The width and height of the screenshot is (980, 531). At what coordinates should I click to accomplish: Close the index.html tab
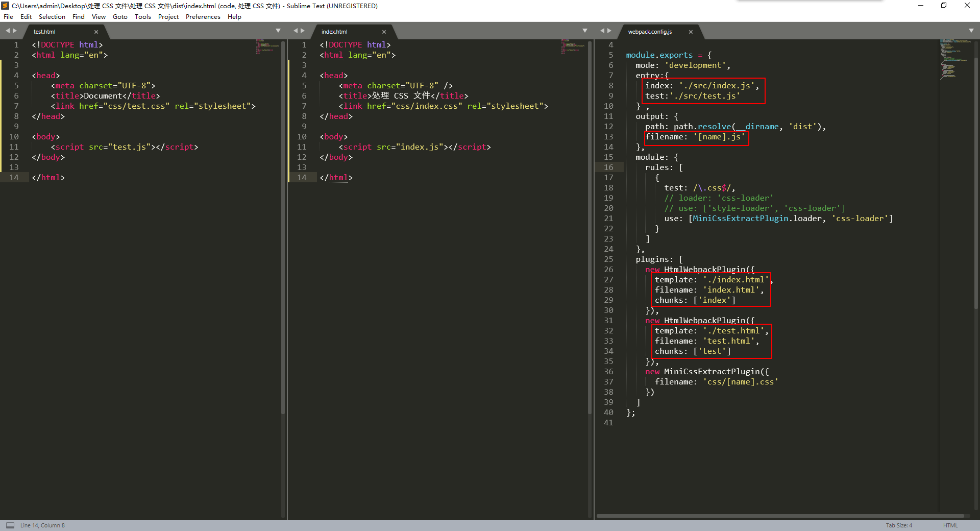coord(384,32)
